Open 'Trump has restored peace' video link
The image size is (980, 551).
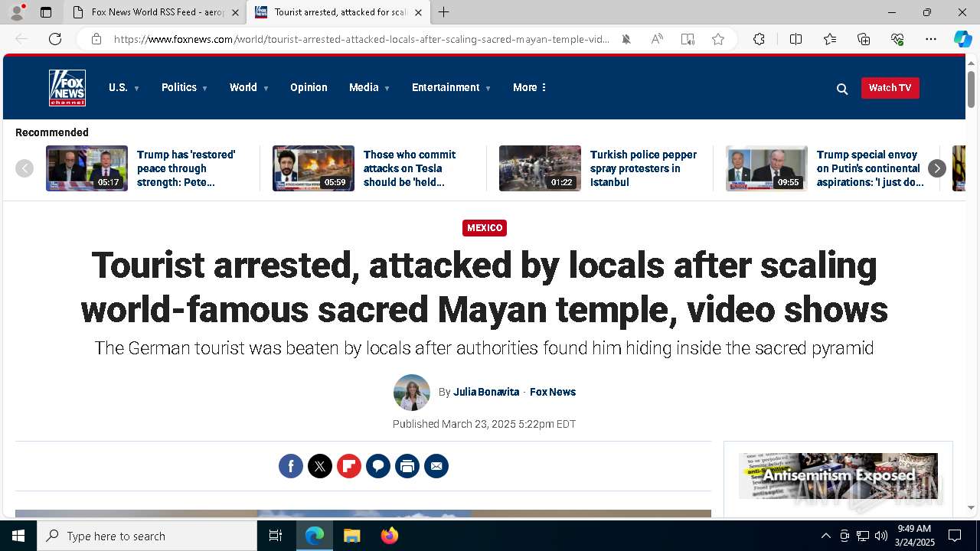(x=186, y=168)
